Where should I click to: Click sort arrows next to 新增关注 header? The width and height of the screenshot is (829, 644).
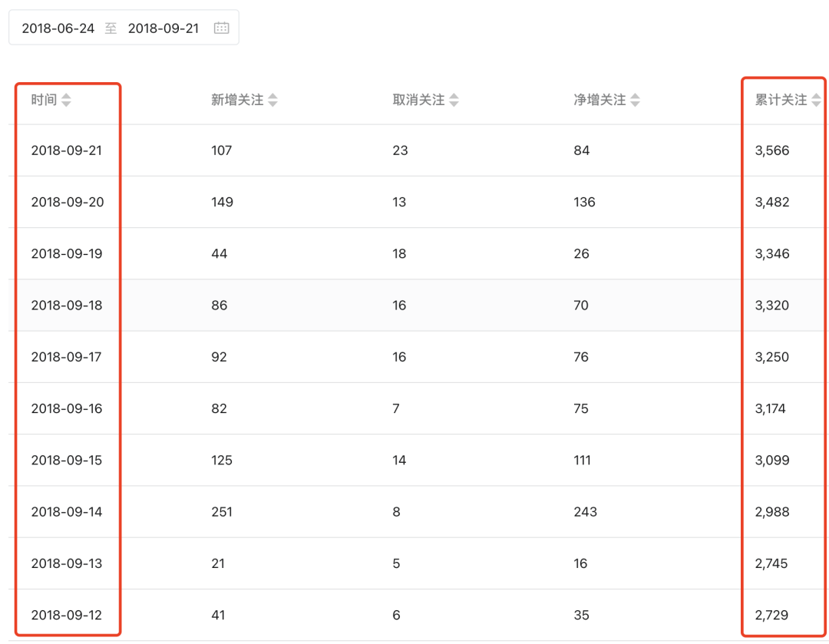[x=272, y=101]
